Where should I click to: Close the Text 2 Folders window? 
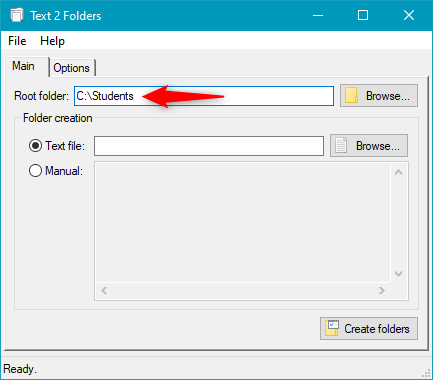409,15
